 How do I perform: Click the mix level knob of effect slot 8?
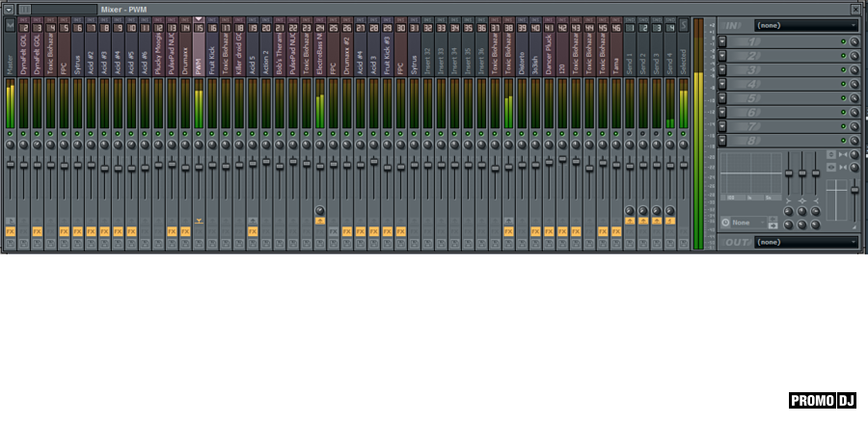pyautogui.click(x=854, y=141)
